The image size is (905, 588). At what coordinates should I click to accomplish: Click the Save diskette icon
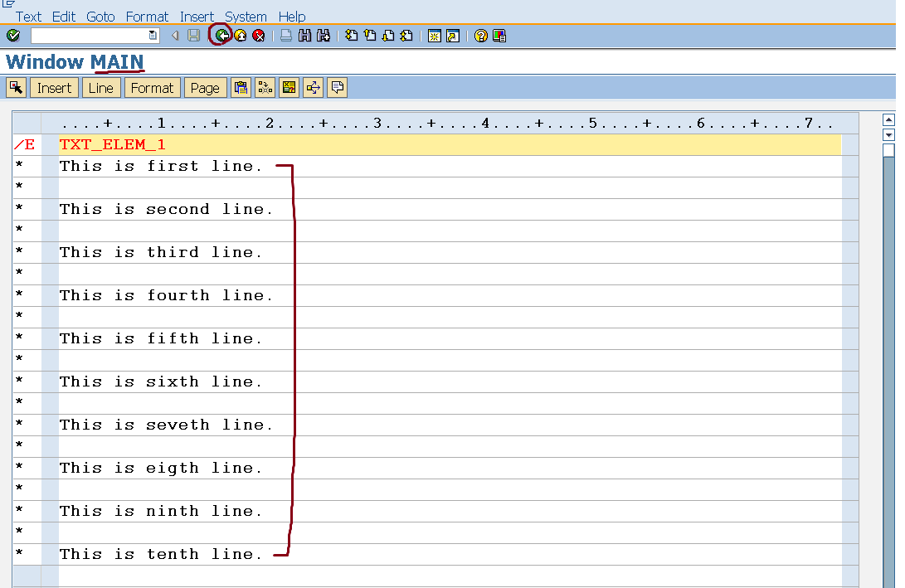click(194, 36)
